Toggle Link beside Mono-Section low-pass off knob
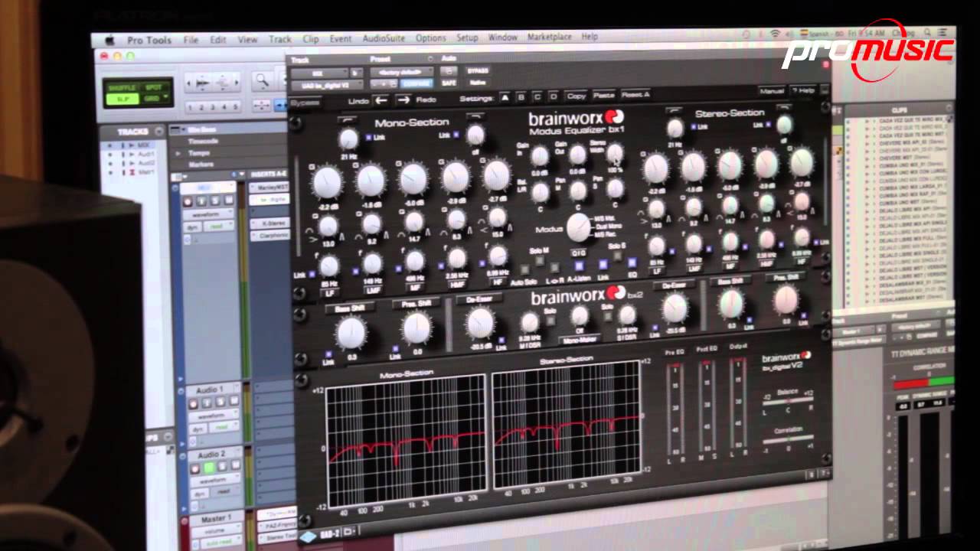980x551 pixels. (x=456, y=135)
